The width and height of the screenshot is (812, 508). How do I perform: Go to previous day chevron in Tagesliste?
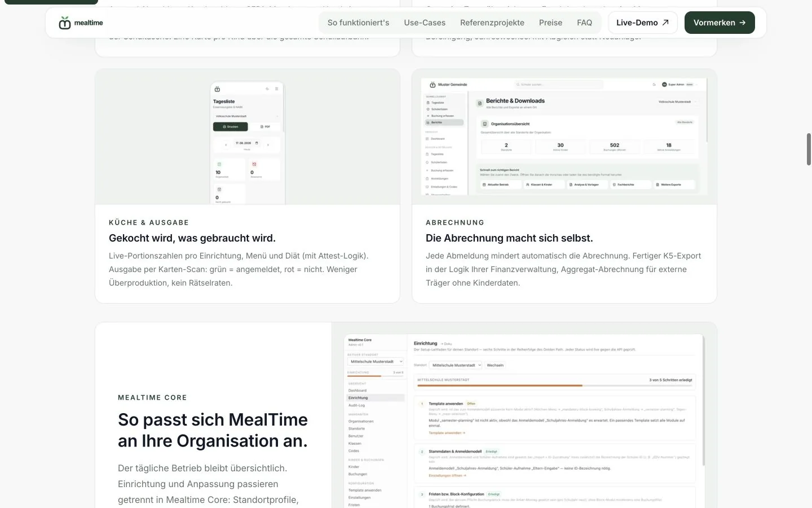tap(226, 144)
